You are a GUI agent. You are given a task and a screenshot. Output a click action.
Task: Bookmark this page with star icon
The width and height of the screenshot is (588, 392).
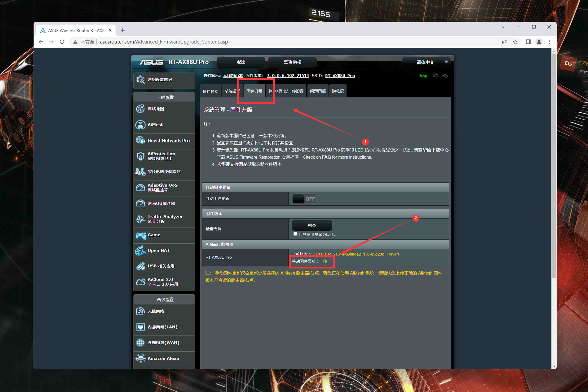(x=515, y=42)
